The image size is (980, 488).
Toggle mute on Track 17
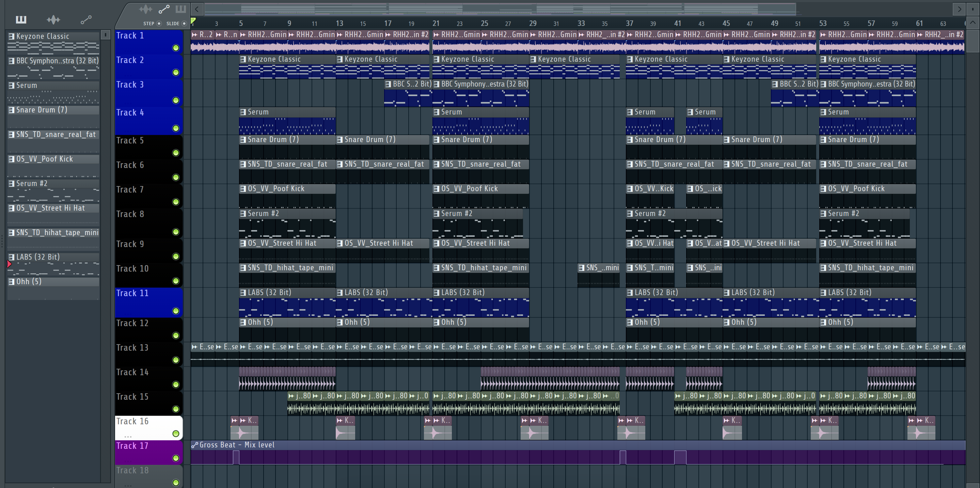click(x=176, y=458)
